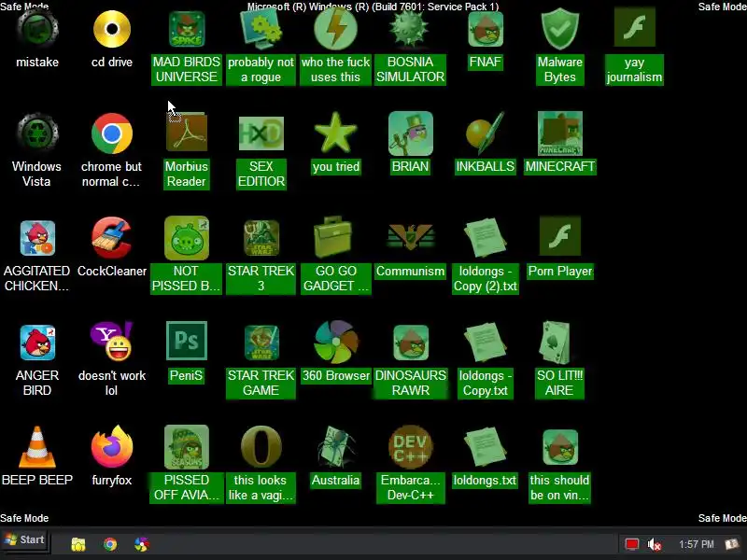
Task: Launch the MINECRAFT icon
Action: [x=559, y=133]
